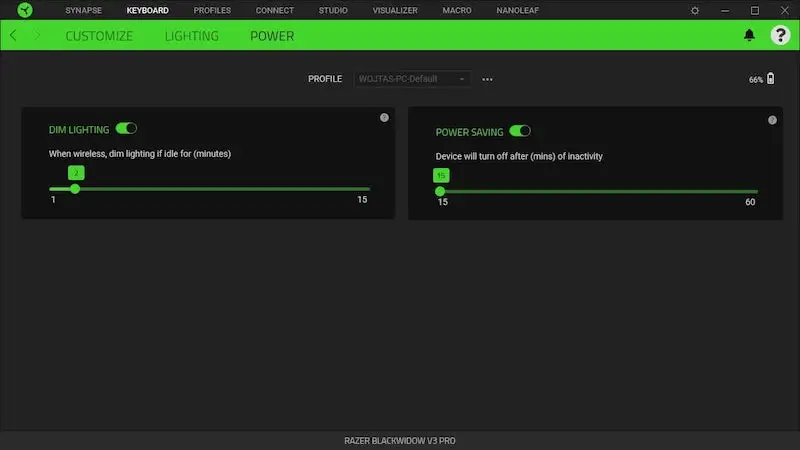The image size is (800, 450).
Task: Expand the WOJTAS-PC-Default profile dropdown
Action: (x=412, y=79)
